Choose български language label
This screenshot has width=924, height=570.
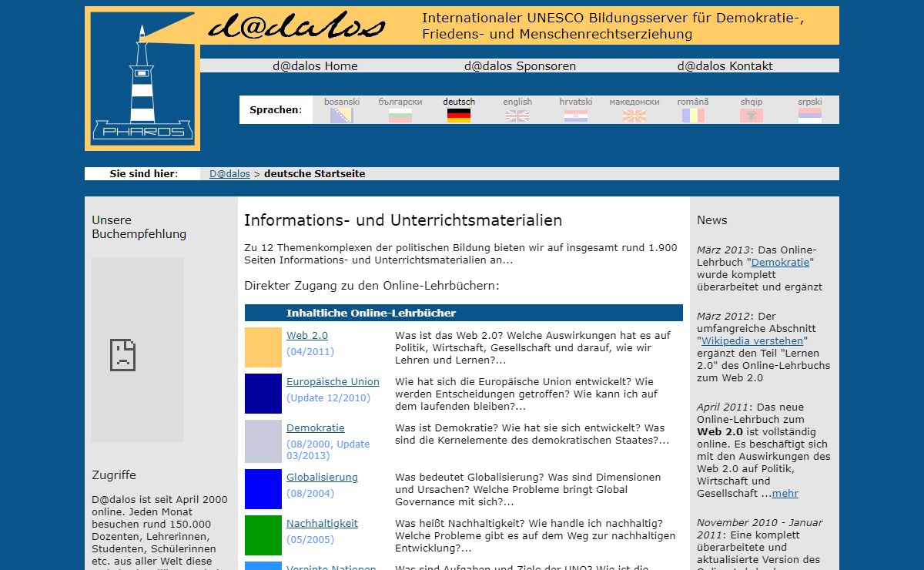(x=400, y=102)
